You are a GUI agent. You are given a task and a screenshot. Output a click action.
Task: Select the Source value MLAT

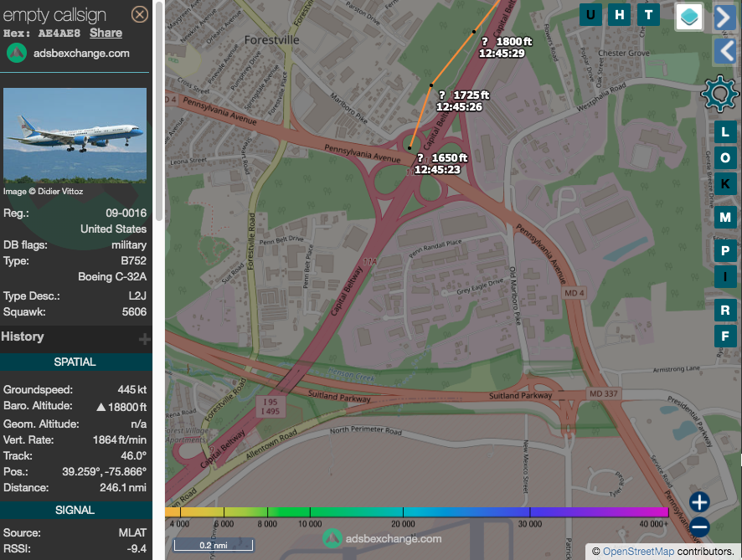(x=132, y=533)
